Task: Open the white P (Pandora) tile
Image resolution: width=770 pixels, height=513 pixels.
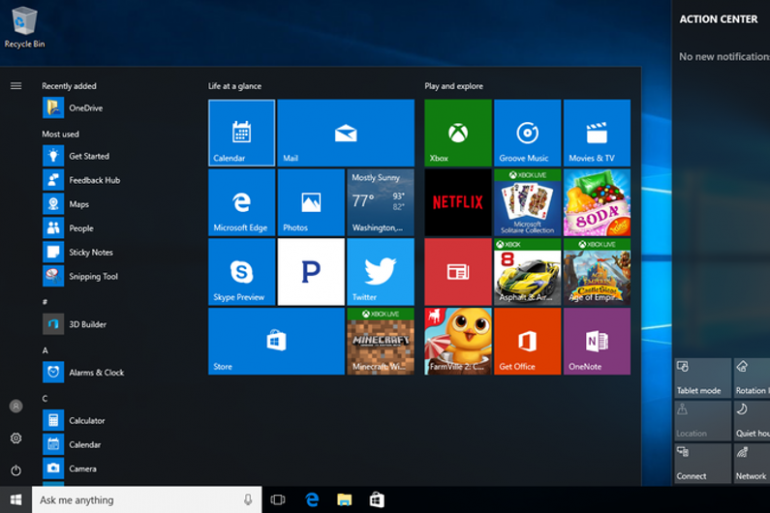Action: tap(311, 272)
